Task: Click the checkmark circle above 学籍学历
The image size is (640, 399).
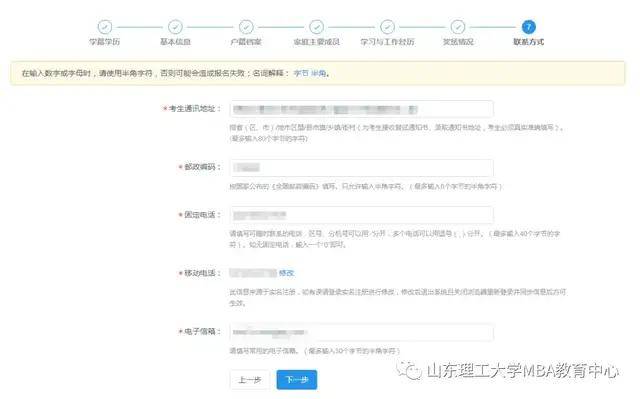Action: pyautogui.click(x=105, y=27)
